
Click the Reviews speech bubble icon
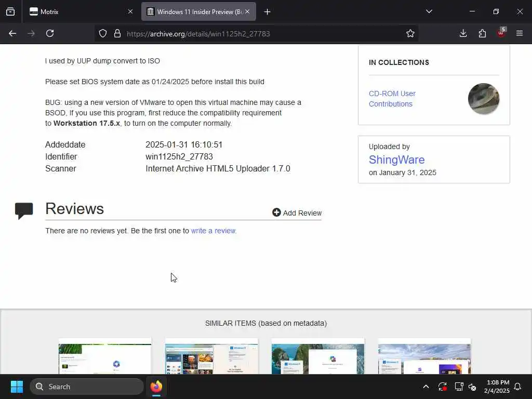point(24,211)
